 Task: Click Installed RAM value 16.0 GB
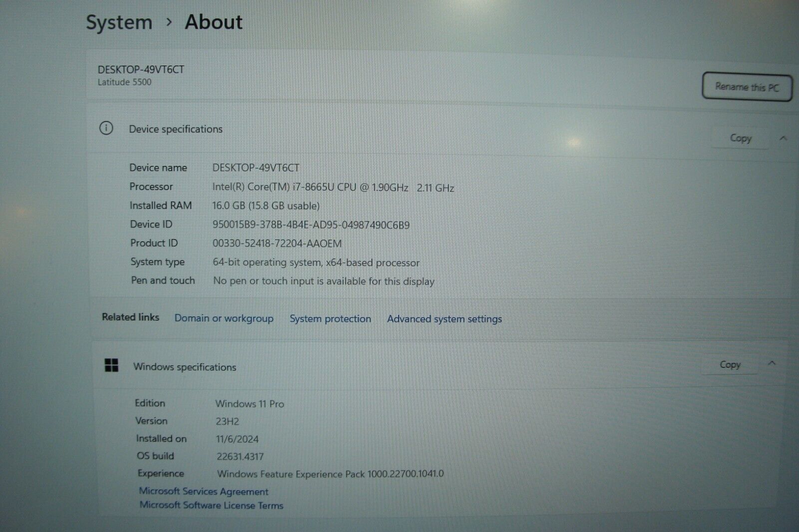click(x=266, y=206)
